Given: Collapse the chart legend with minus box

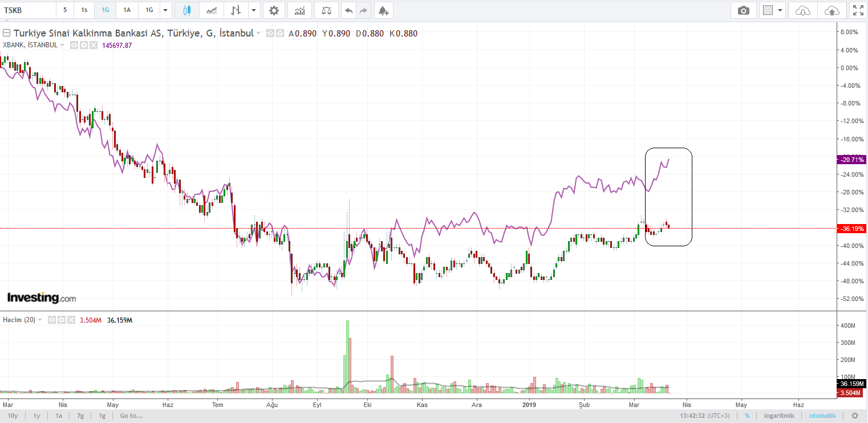Looking at the screenshot, I should point(6,34).
